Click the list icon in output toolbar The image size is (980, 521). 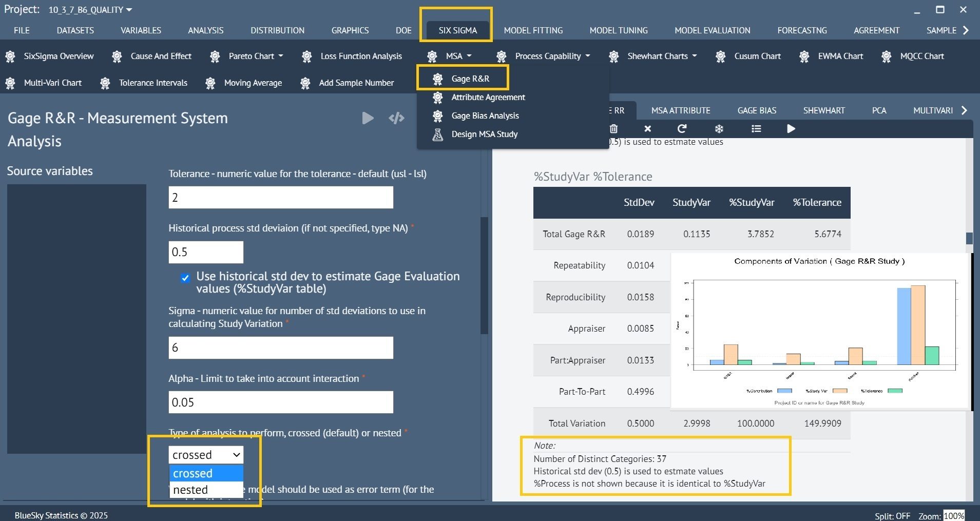(x=756, y=129)
